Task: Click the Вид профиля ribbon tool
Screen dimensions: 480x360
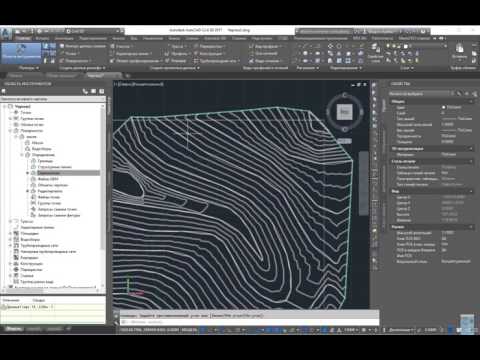Action: [x=265, y=46]
